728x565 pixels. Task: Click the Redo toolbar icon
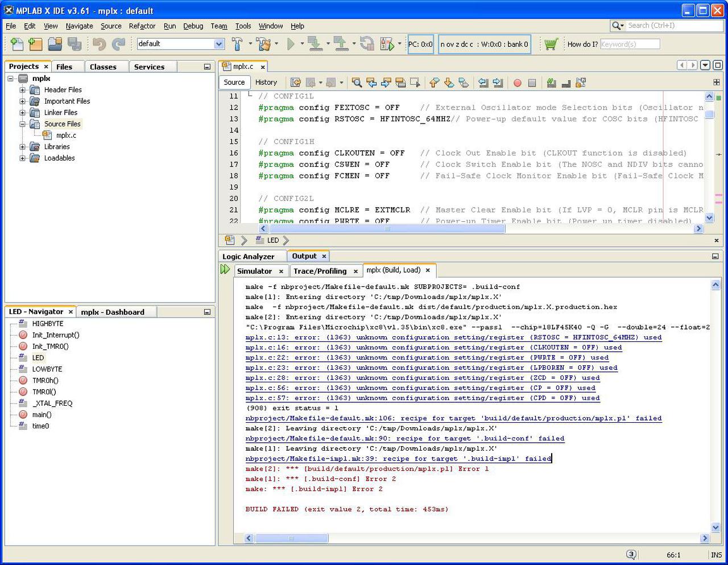118,44
